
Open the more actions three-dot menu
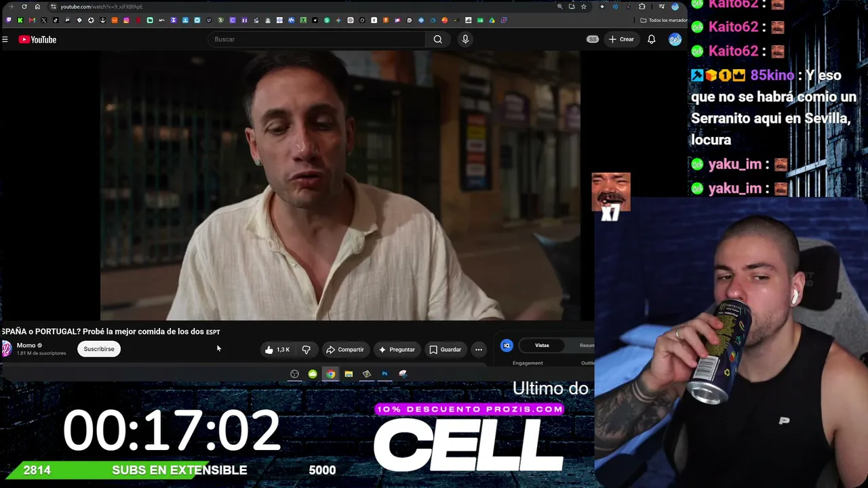point(479,350)
